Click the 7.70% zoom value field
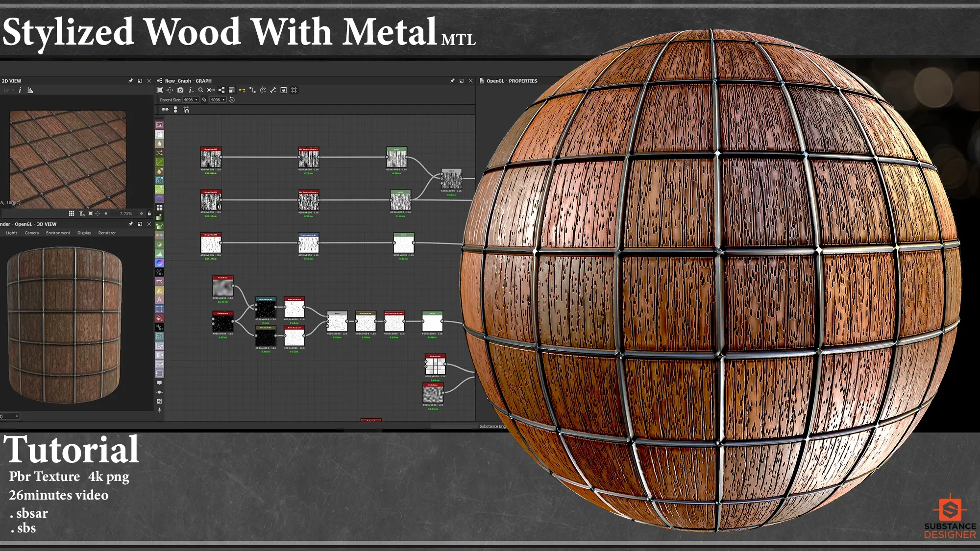The image size is (980, 551). 126,214
